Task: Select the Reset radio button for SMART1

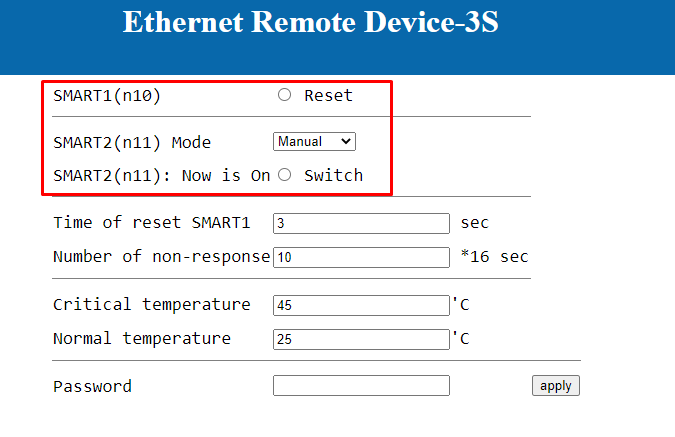Action: 284,96
